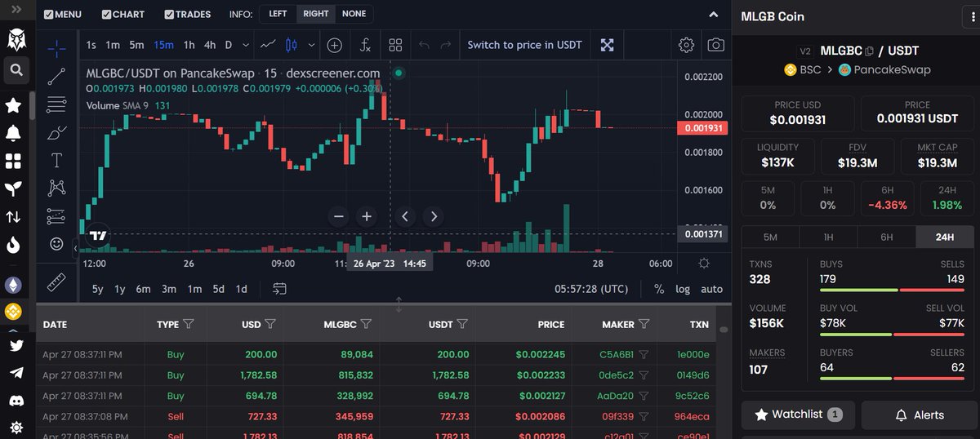Select the 1h chart timeframe
Viewport: 980px width, 439px height.
tap(189, 45)
